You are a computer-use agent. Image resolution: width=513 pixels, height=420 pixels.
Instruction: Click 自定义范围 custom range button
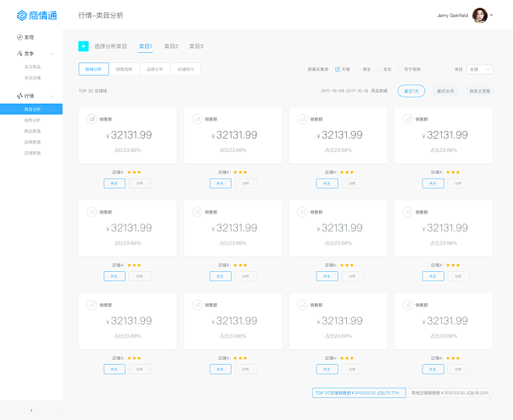[479, 91]
